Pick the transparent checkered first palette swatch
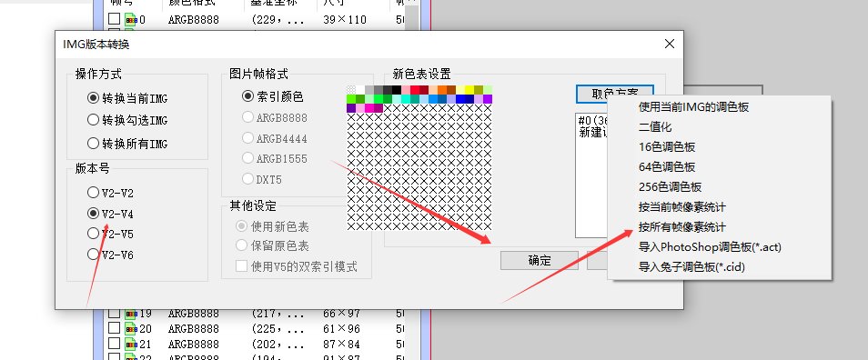Screen dimensions: 868x360 point(351,90)
